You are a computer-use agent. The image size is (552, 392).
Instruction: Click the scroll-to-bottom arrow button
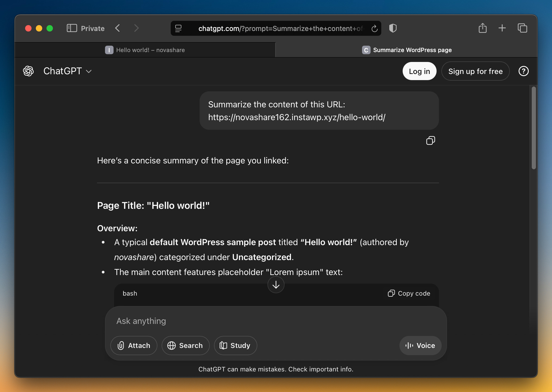click(276, 285)
